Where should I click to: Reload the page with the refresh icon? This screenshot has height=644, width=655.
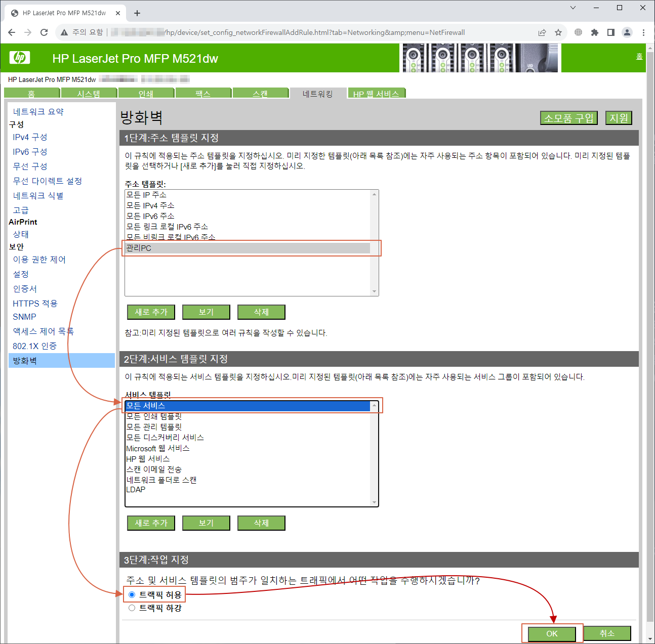(44, 32)
